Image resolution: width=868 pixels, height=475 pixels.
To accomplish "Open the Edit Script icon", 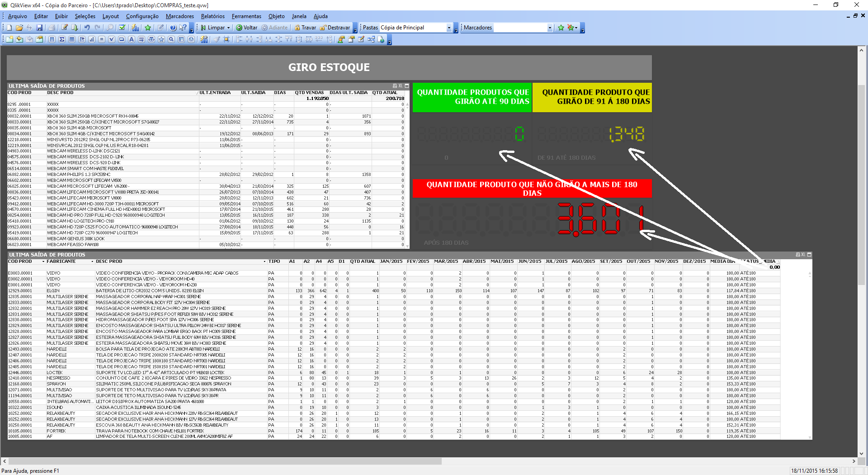I will pos(65,28).
